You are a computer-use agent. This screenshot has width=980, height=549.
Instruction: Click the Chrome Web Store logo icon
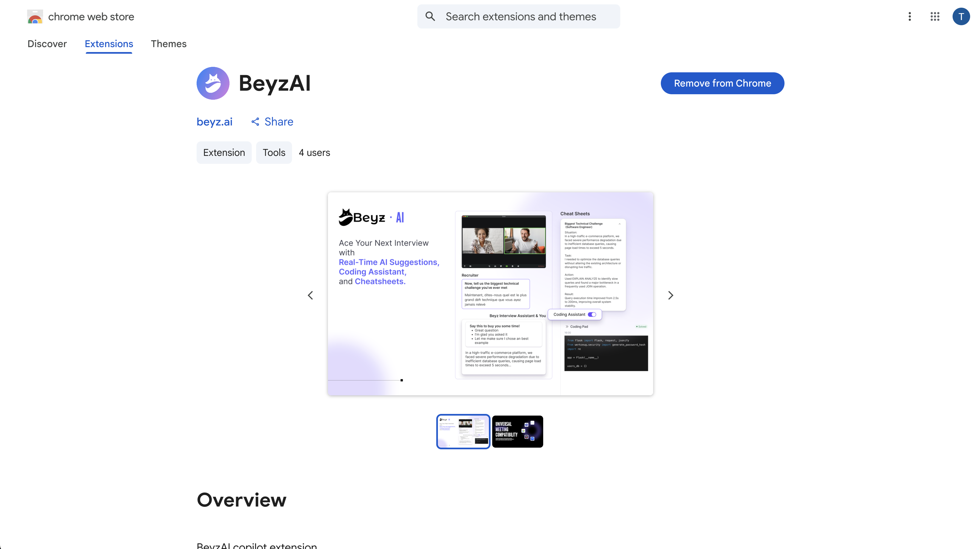click(x=35, y=17)
